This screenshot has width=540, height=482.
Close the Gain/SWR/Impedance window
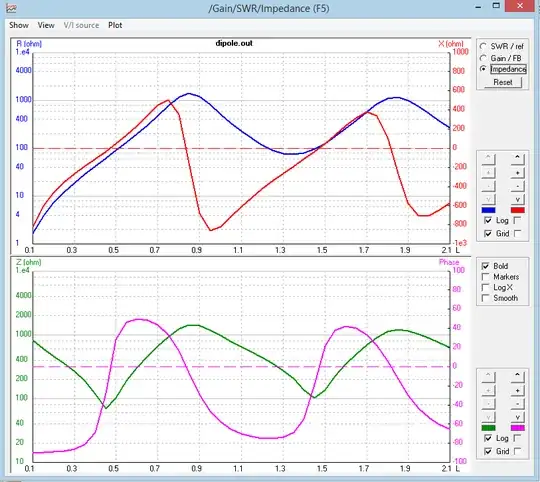(520, 6)
